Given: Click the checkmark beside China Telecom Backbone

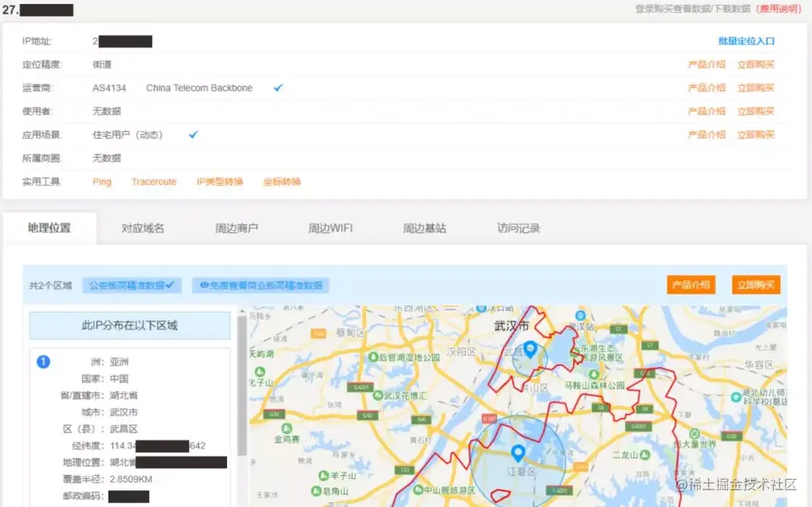Looking at the screenshot, I should 278,87.
